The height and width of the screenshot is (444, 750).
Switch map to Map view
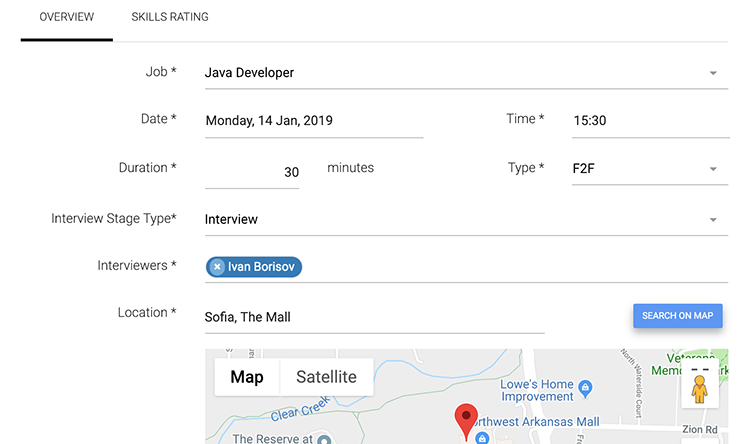[247, 377]
